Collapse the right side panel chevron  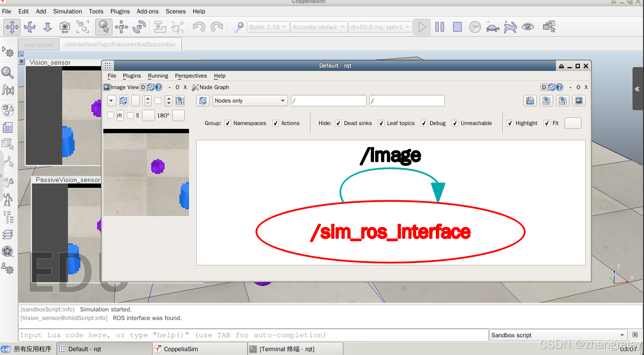coord(637,89)
